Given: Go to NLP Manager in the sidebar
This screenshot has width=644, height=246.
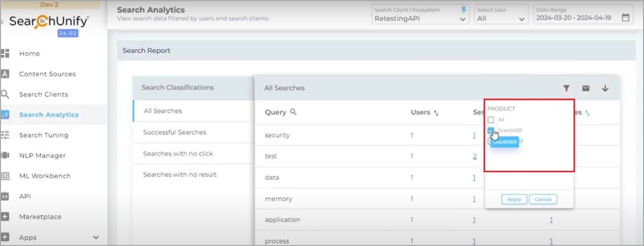Looking at the screenshot, I should pyautogui.click(x=42, y=156).
